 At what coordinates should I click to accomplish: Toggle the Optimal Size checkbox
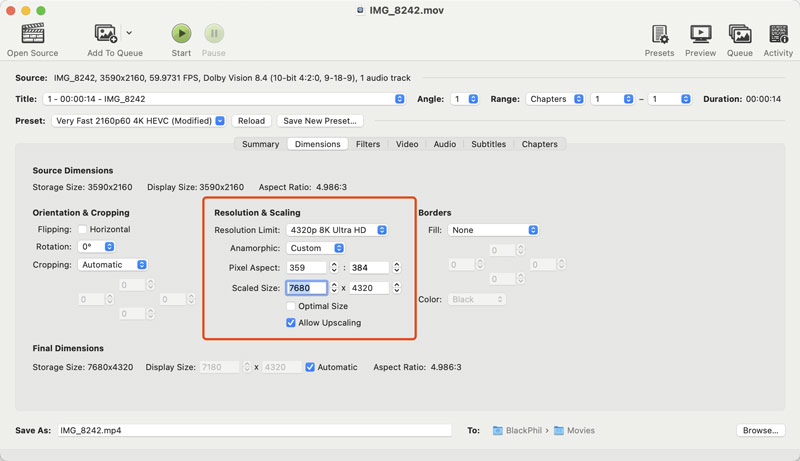point(291,306)
